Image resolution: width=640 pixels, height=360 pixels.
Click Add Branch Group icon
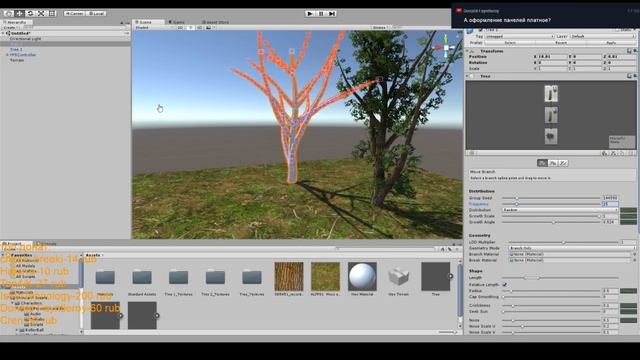point(613,153)
